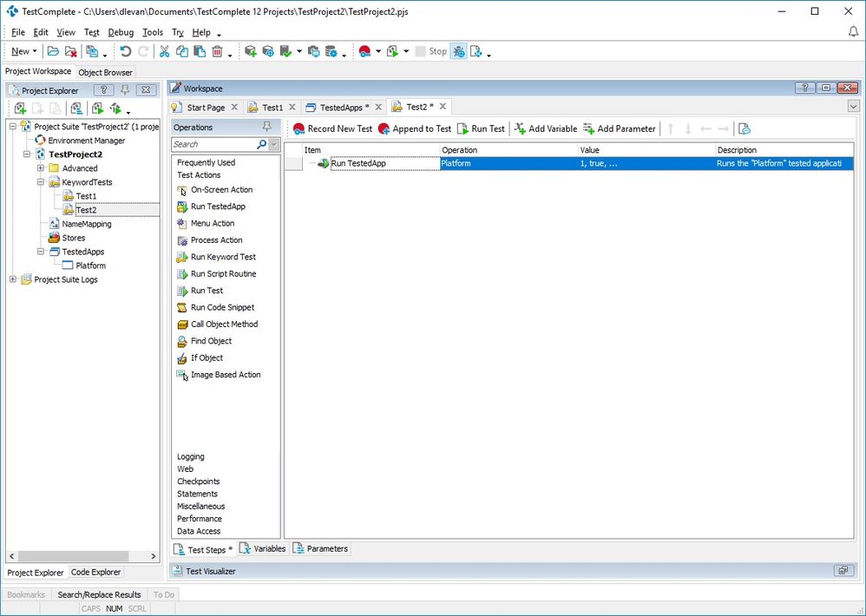The height and width of the screenshot is (616, 866).
Task: Choose the Image Based Action operation
Action: click(225, 375)
